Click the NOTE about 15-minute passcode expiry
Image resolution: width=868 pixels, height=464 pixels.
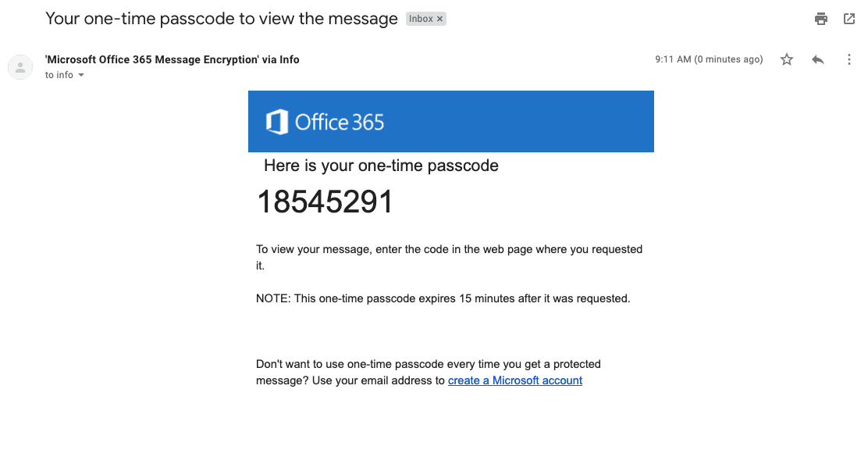[x=443, y=298]
